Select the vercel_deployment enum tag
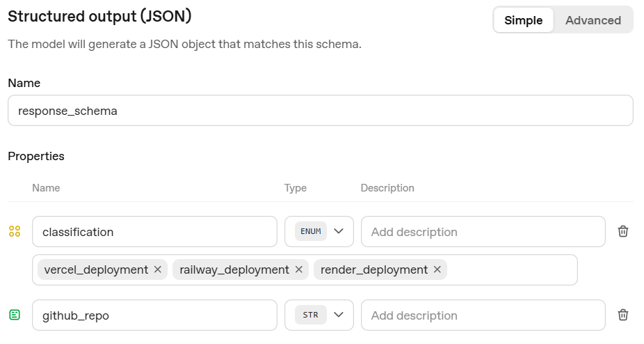The width and height of the screenshot is (644, 344). click(x=96, y=269)
